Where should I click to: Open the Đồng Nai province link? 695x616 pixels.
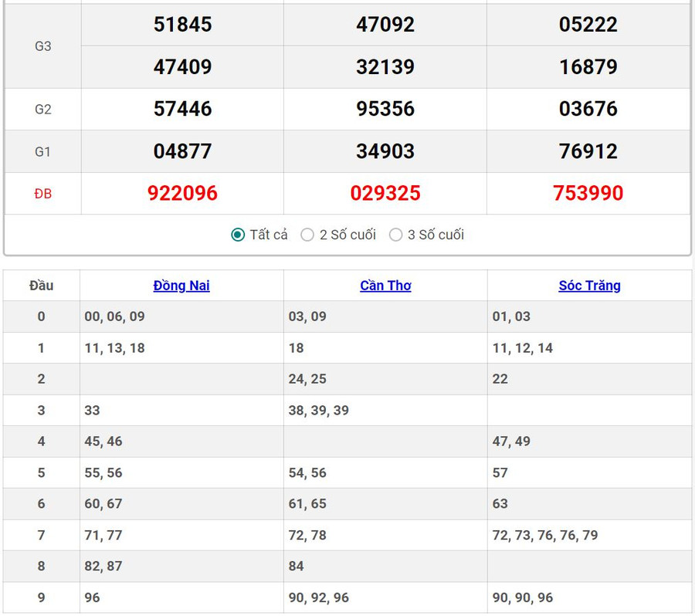pos(181,286)
